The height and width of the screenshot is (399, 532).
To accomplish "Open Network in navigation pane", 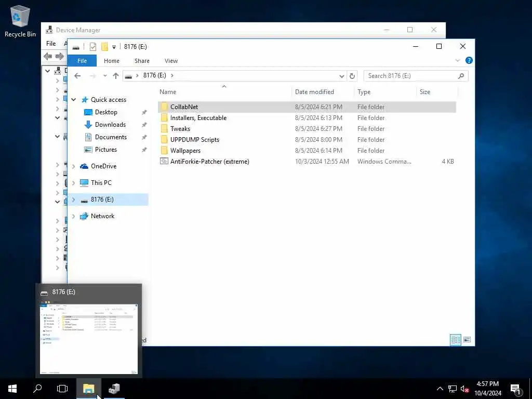I will (102, 216).
